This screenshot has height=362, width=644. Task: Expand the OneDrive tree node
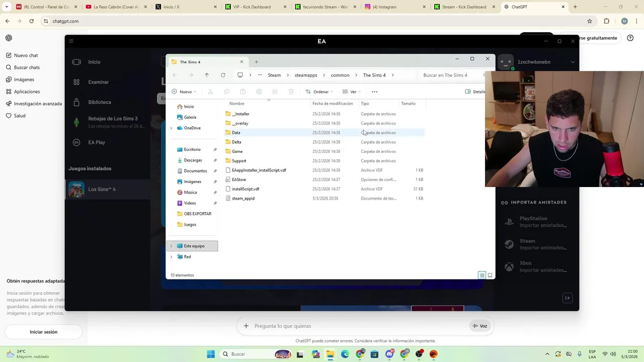pos(171,128)
